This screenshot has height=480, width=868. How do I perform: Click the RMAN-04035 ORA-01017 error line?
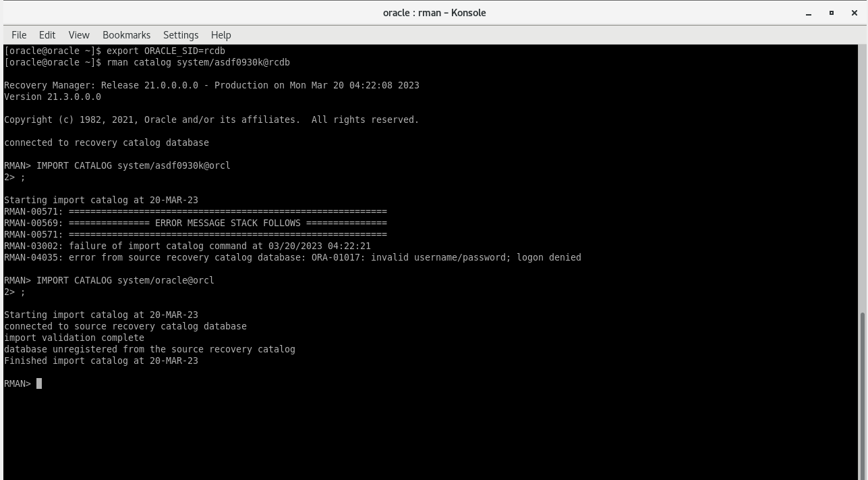(293, 257)
